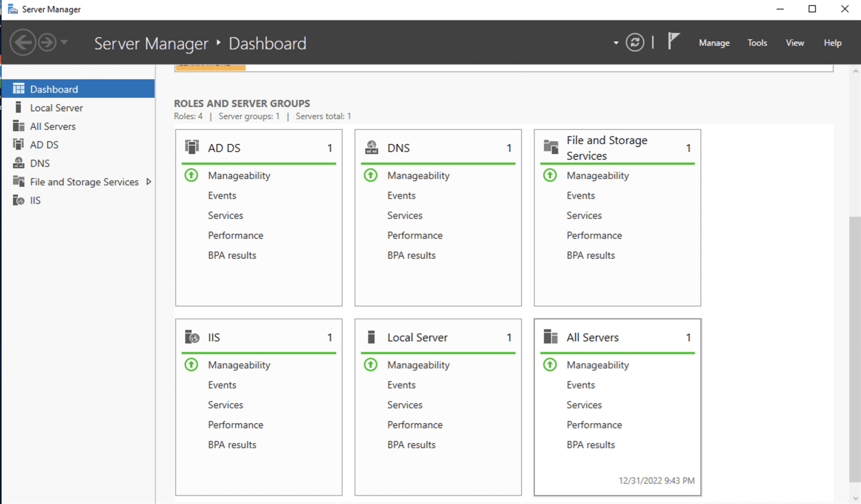The height and width of the screenshot is (504, 861).
Task: Open dropdown arrow left of refresh icon
Action: (616, 43)
